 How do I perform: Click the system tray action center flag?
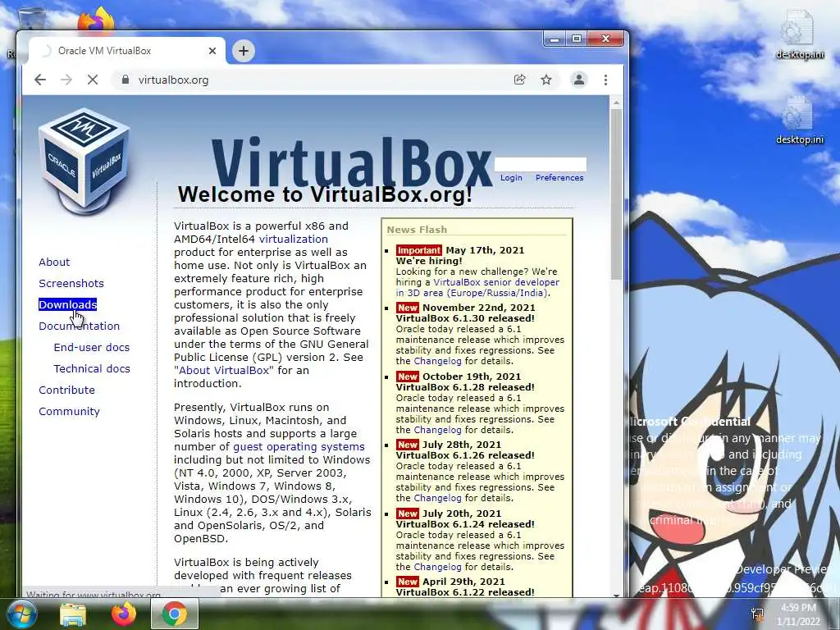click(x=757, y=614)
